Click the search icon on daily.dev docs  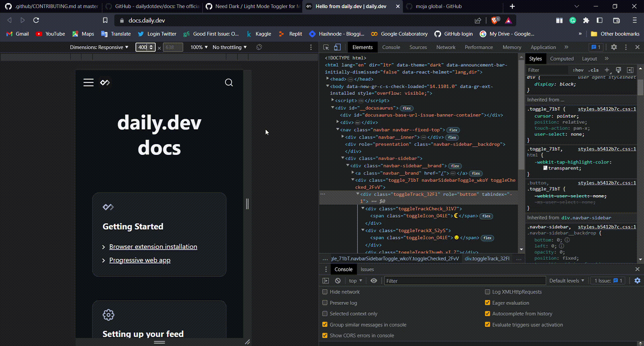tap(229, 82)
